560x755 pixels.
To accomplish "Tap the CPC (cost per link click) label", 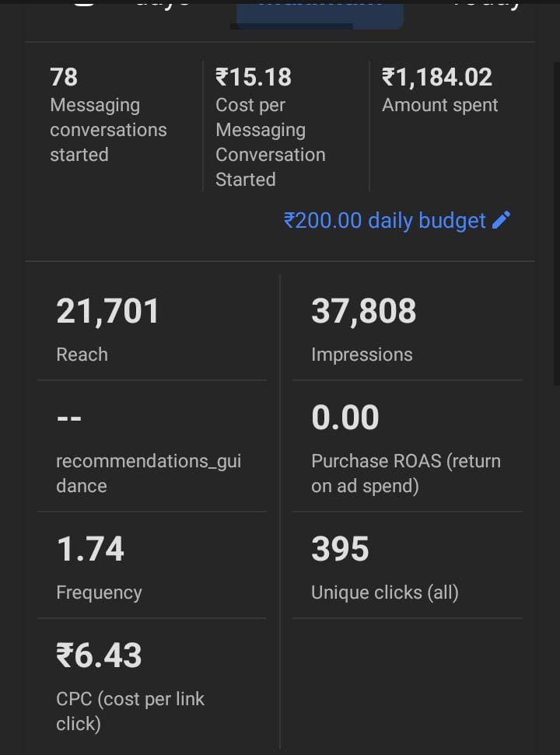I will pos(130,711).
